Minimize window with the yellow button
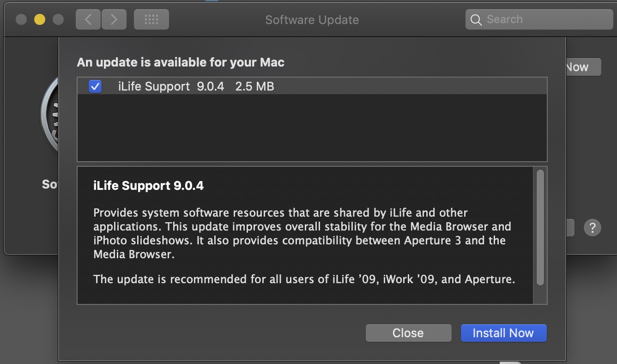 click(40, 19)
